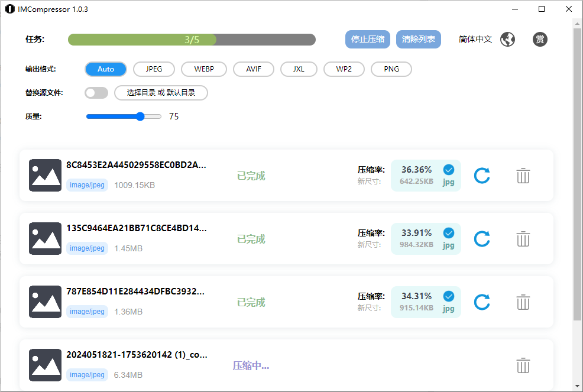Click the globe language icon
Viewport: 583px width, 392px height.
[x=507, y=40]
